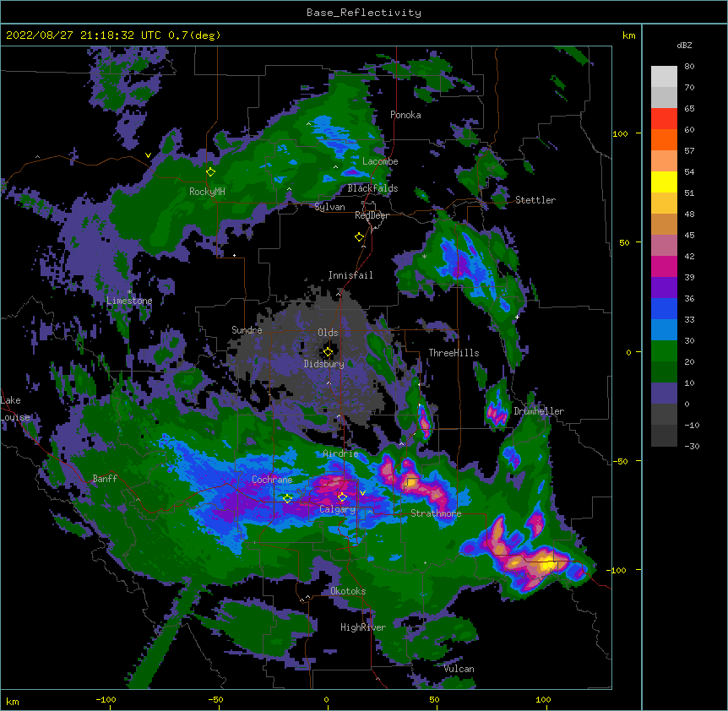Click the ThreeHills city label
Screen dimensions: 728x711
[x=454, y=353]
